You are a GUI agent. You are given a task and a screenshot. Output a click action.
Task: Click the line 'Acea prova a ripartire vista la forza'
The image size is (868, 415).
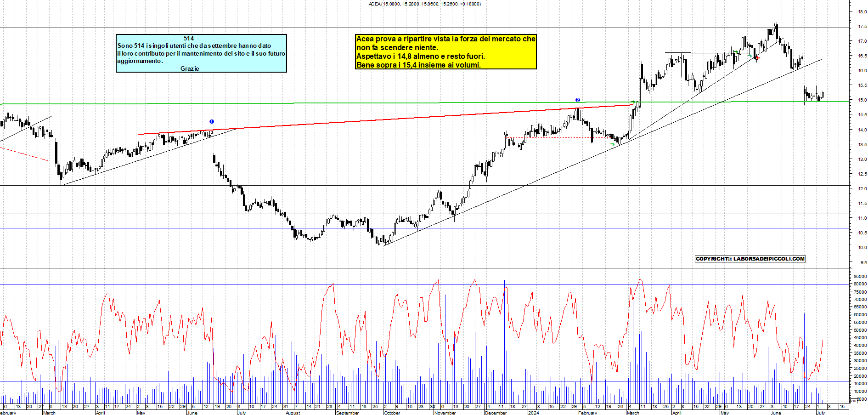click(x=445, y=39)
